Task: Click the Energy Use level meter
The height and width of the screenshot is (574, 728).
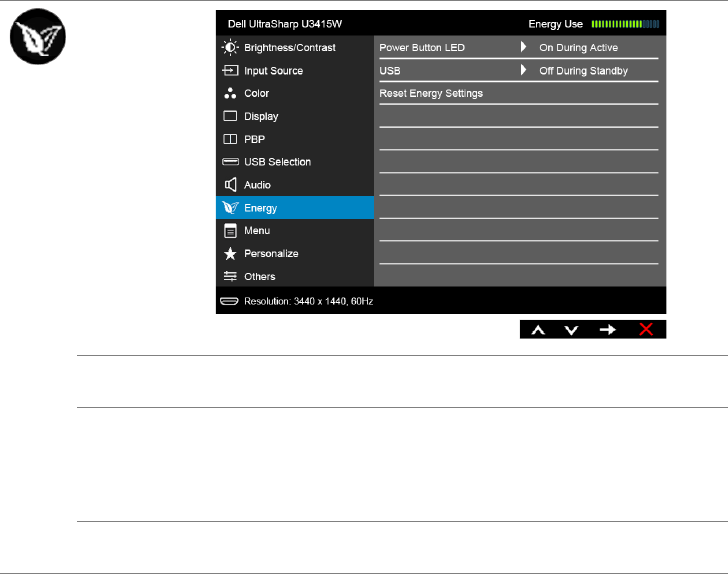Action: 625,24
